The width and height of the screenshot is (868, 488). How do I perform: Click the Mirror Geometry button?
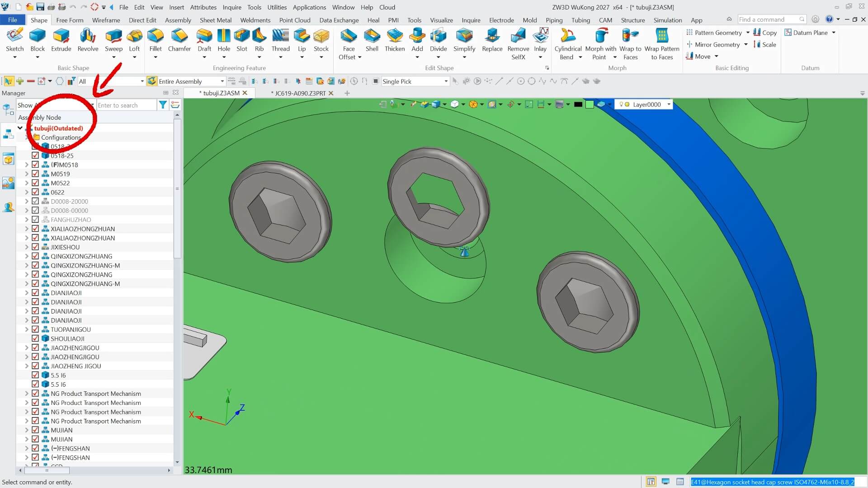713,44
